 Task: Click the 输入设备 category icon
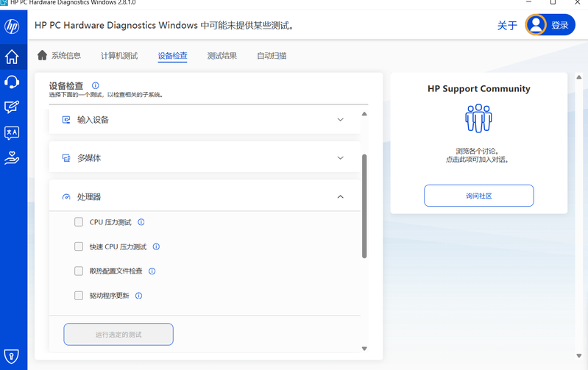point(66,120)
